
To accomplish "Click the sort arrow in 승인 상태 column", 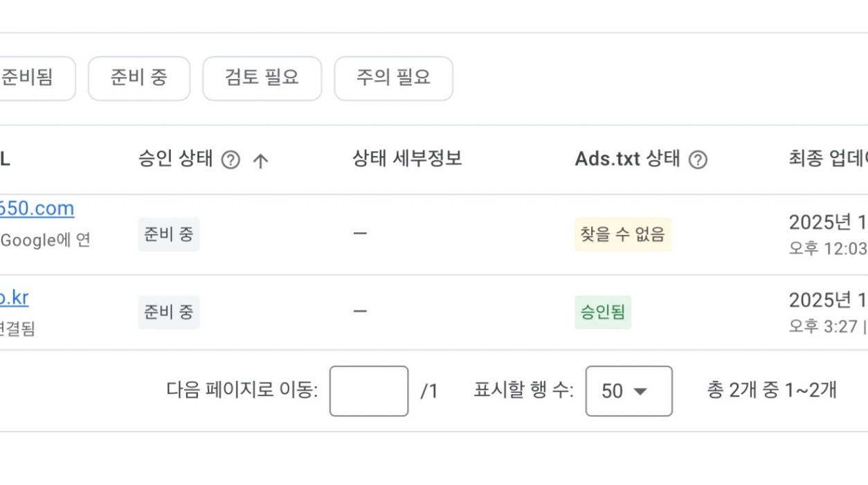I will coord(260,161).
